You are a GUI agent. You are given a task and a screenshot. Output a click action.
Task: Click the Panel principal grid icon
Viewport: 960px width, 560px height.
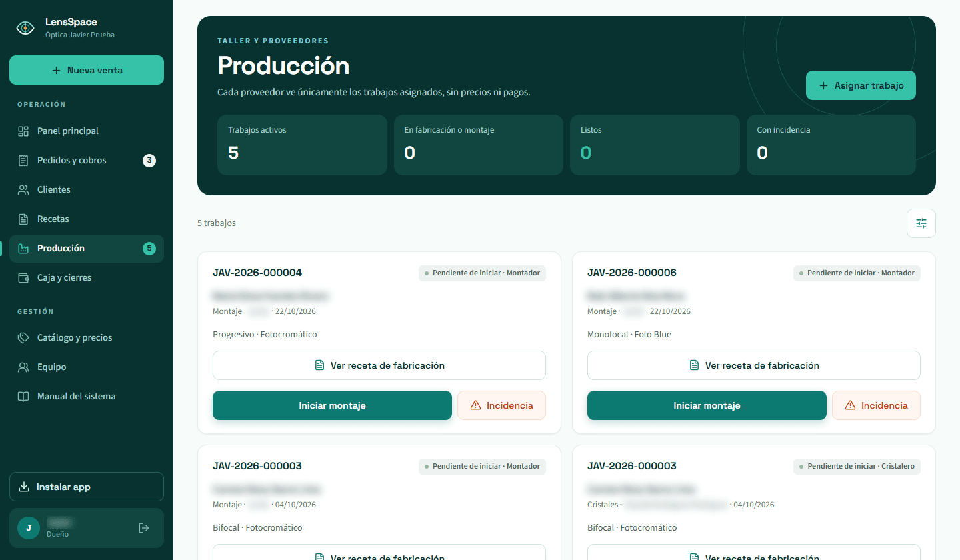click(x=23, y=131)
